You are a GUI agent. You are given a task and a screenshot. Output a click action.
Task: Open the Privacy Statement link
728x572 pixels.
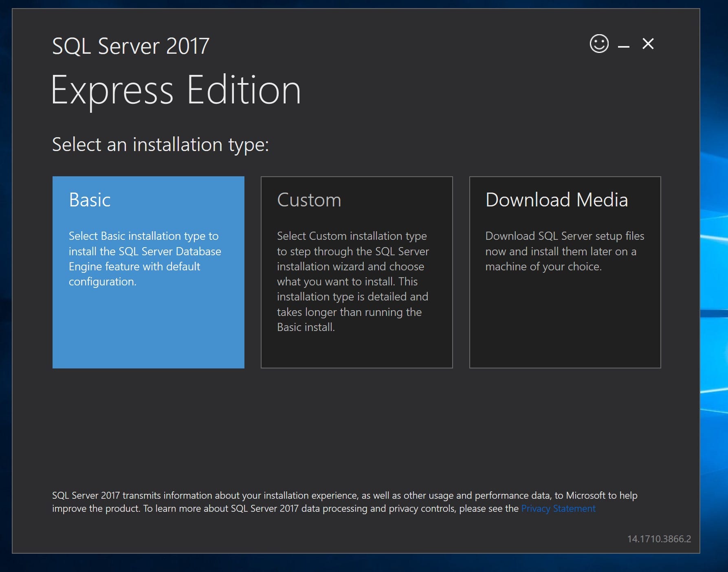[x=558, y=508]
